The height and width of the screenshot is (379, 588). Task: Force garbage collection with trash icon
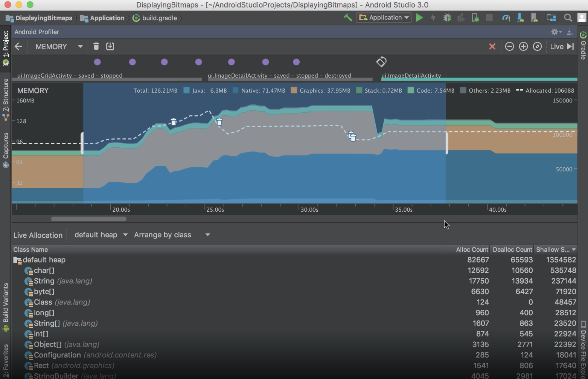[96, 46]
